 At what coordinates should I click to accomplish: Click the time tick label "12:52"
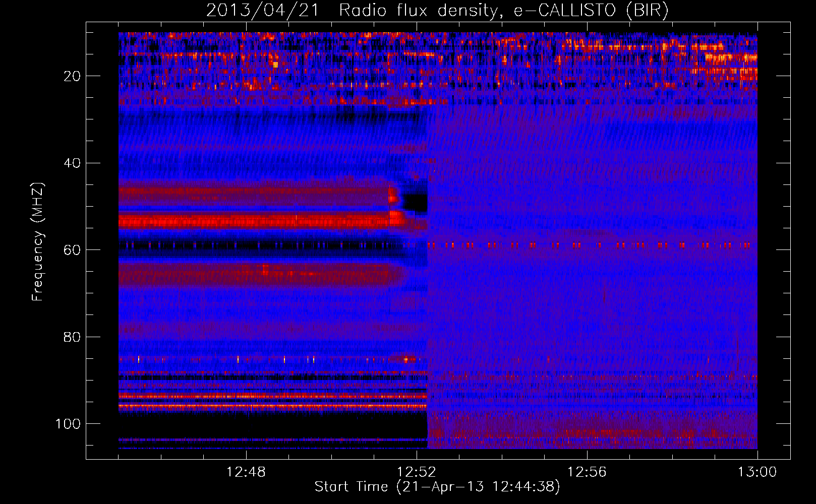416,472
